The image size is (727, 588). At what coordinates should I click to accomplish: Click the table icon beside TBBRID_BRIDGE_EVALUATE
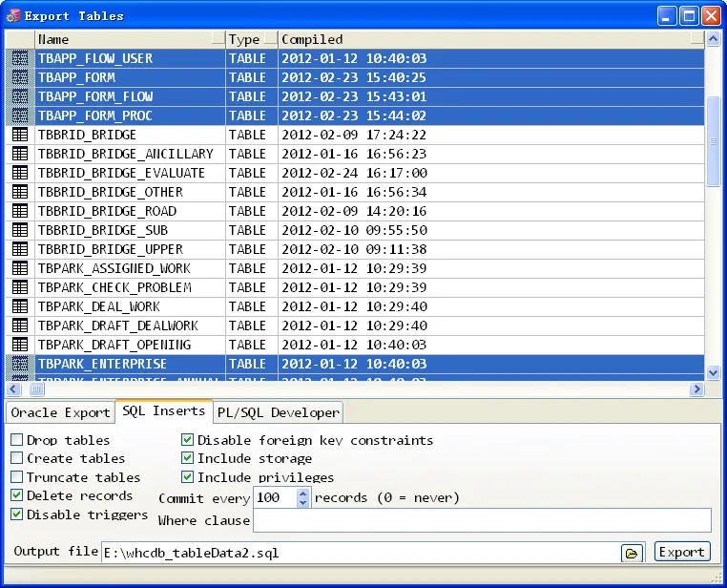(20, 173)
